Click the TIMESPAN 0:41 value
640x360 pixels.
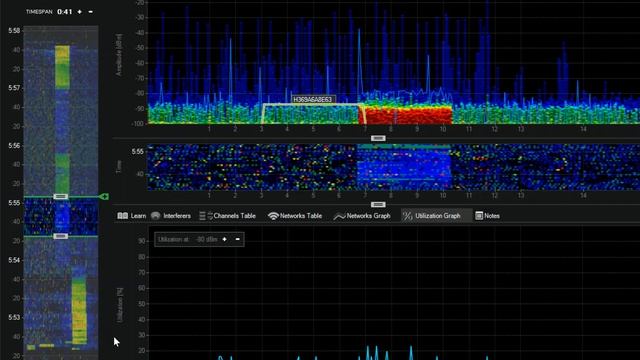pyautogui.click(x=64, y=12)
